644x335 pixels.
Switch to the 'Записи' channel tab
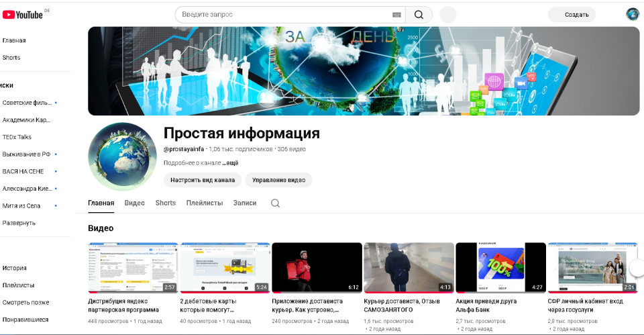pyautogui.click(x=245, y=203)
